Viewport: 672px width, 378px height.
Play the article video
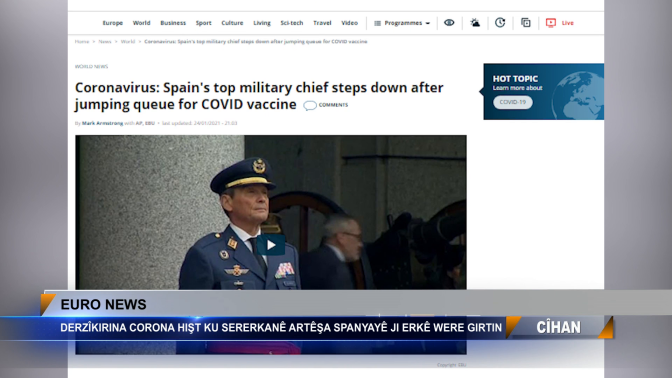tap(271, 245)
